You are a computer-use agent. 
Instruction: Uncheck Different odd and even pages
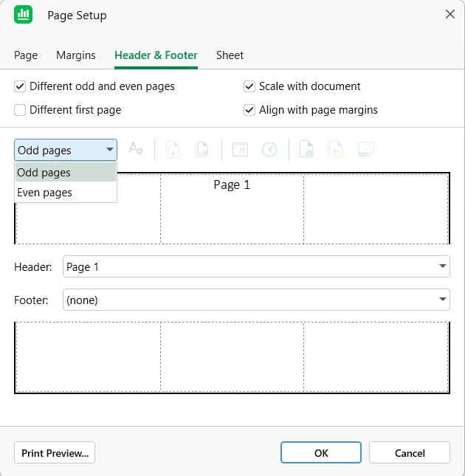point(20,86)
